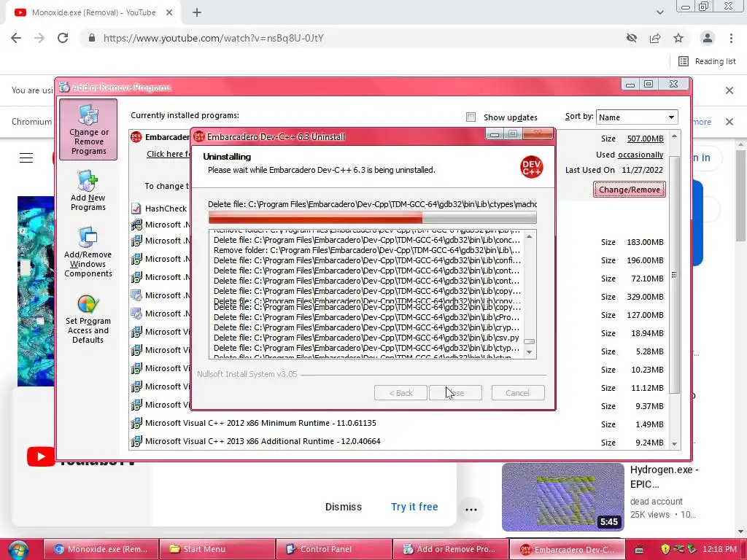Click taskbar clock showing 12:18 PM

(719, 549)
